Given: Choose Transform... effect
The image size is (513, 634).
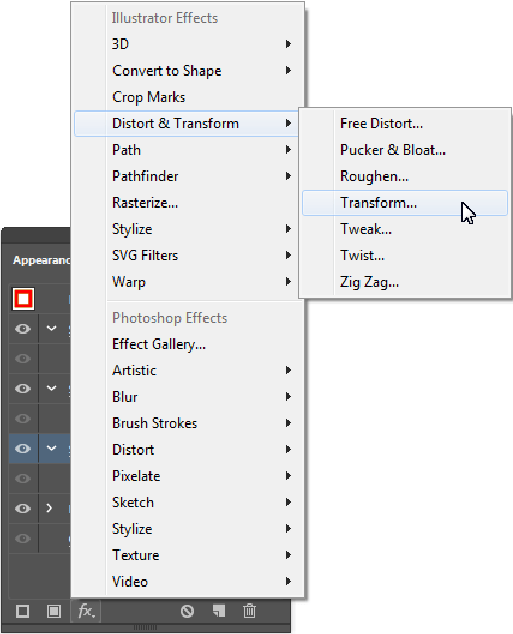Looking at the screenshot, I should click(405, 203).
